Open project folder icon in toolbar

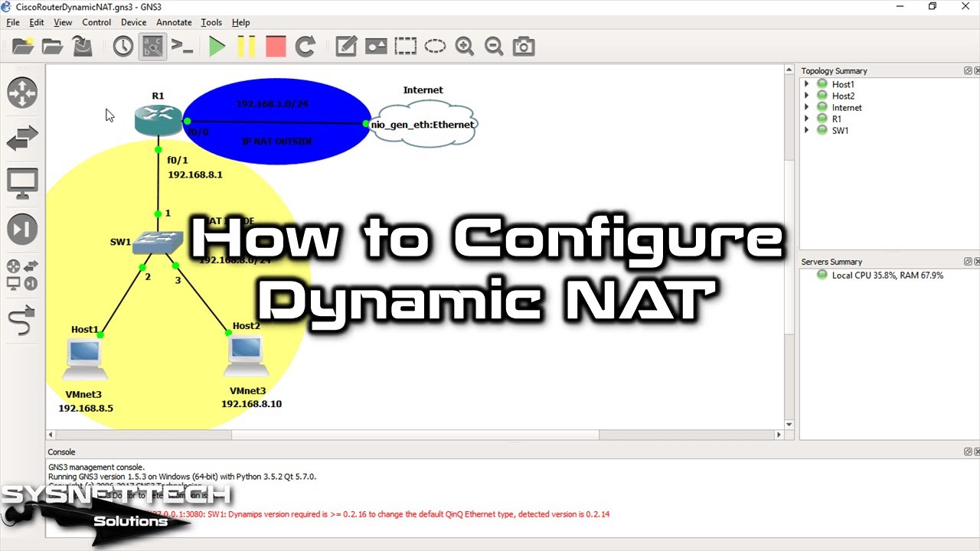click(x=52, y=47)
